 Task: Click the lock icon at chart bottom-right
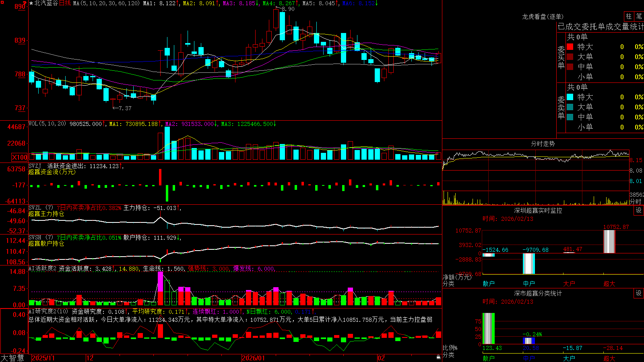pos(439,357)
